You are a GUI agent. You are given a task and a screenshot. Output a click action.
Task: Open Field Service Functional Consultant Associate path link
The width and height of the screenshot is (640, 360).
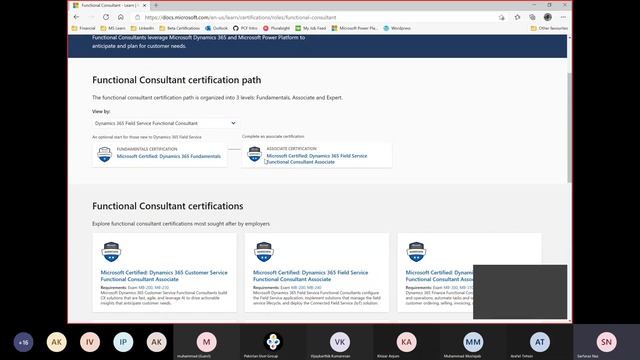coord(317,159)
